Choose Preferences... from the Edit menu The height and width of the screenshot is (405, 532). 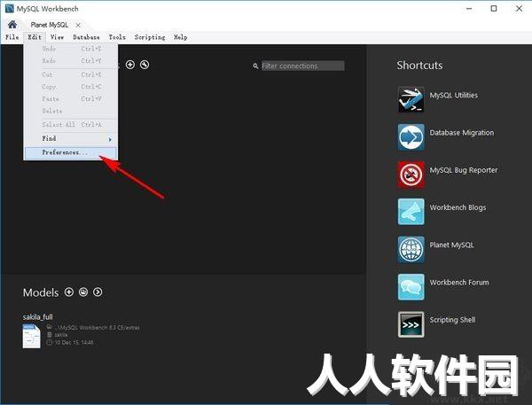click(x=71, y=152)
